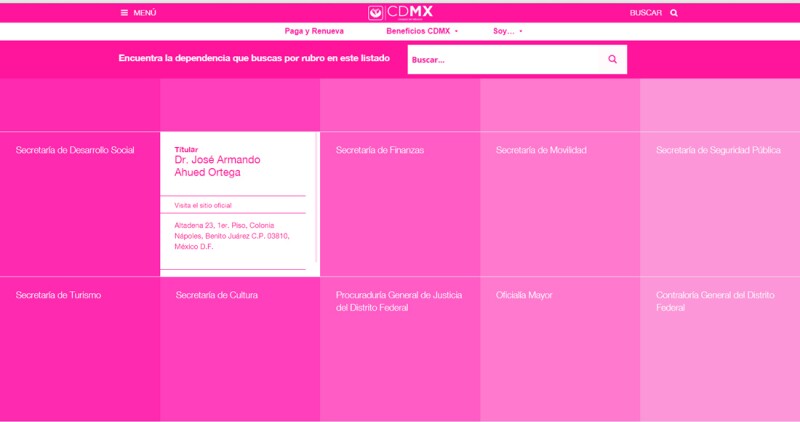Click the CDMX logo
The image size is (800, 422).
(400, 12)
